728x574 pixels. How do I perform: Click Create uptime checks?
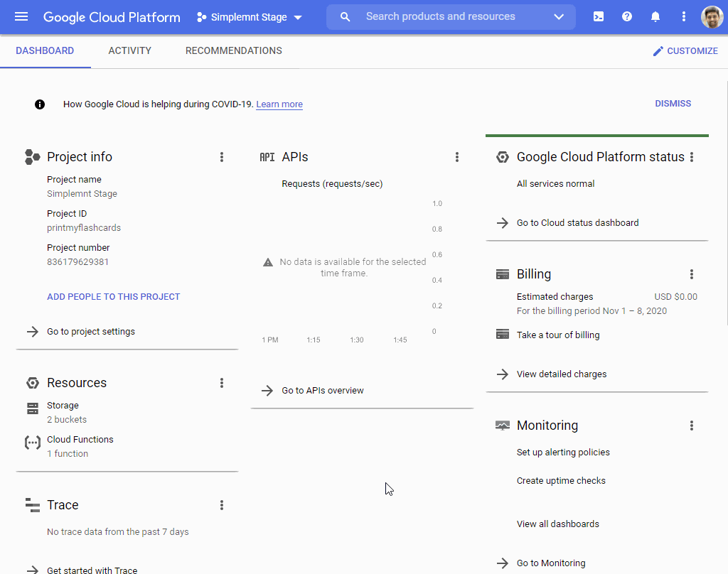[561, 481]
